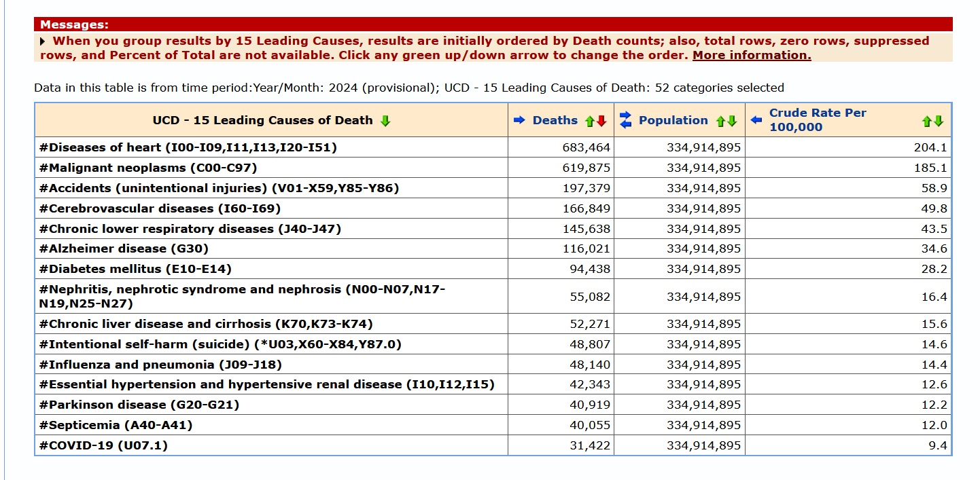Select Accidents (unintentional injuries) row label

pos(219,188)
